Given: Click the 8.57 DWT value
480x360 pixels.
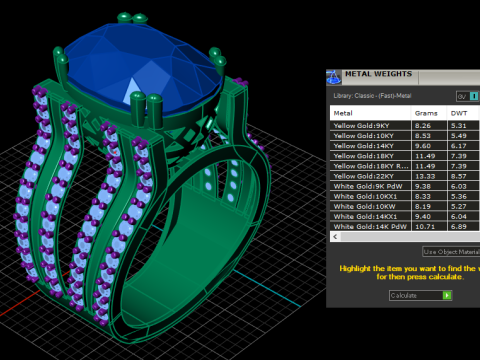Looking at the screenshot, I should [x=459, y=176].
